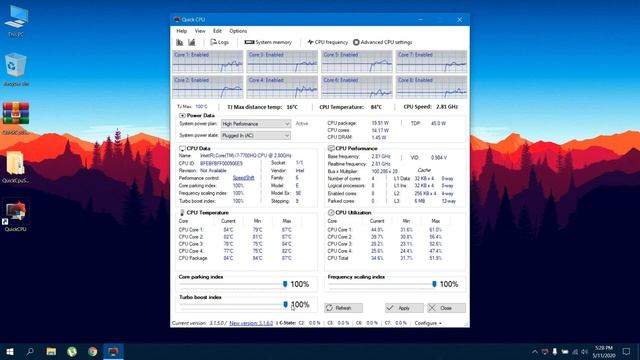The height and width of the screenshot is (360, 640).
Task: Open the System power plan dropdown
Action: pos(256,124)
